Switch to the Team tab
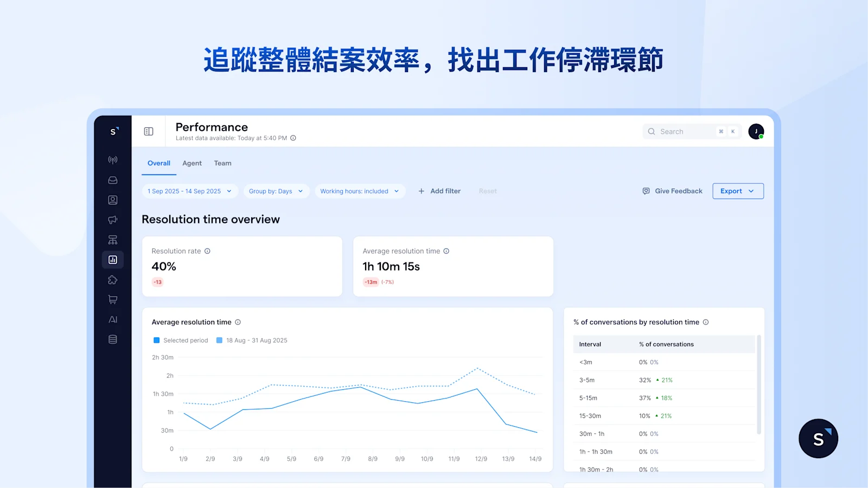 click(222, 163)
